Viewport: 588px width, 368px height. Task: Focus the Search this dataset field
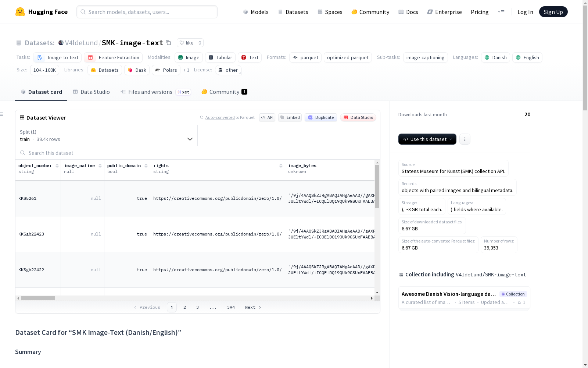[198, 153]
